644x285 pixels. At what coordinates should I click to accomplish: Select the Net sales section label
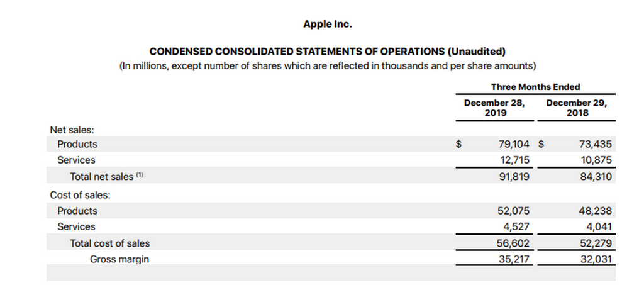[x=72, y=130]
